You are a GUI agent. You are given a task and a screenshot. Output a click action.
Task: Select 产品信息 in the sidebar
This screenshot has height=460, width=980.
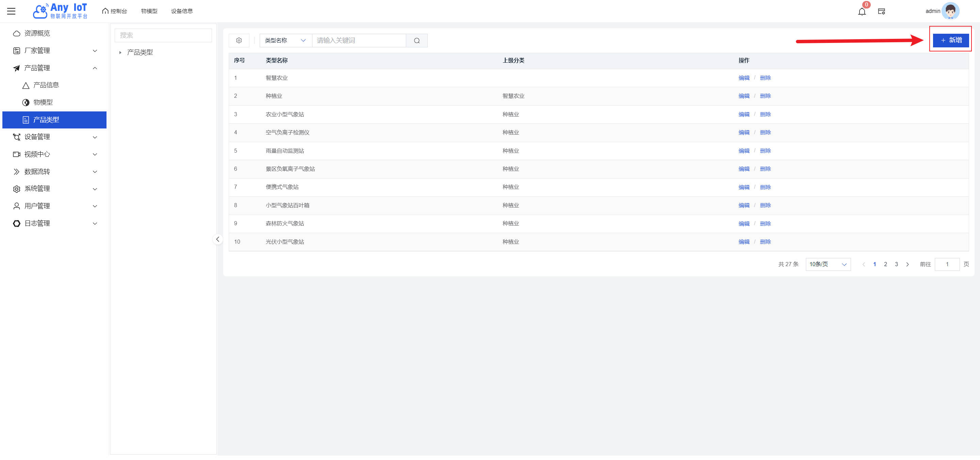click(x=46, y=85)
